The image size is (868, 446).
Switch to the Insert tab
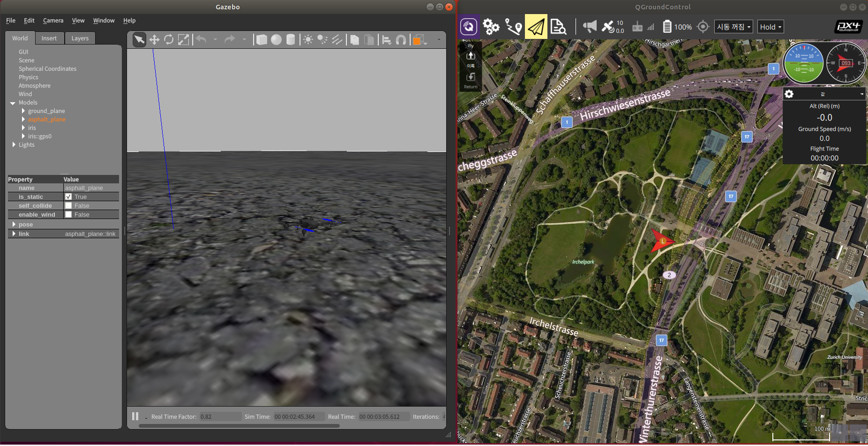tap(49, 38)
